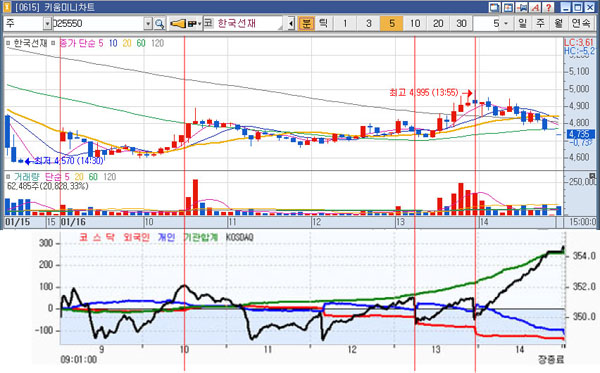Viewport: 600px width, 373px height.
Task: Click the left arrow beside 한국선재 name
Action: point(291,24)
